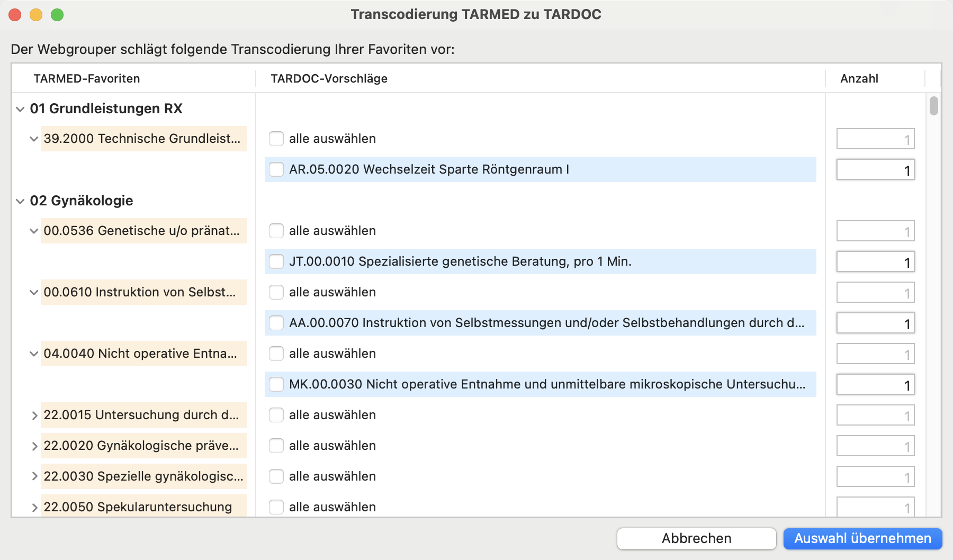Check MK.00.0030 Nicht operative Entnahme

276,384
